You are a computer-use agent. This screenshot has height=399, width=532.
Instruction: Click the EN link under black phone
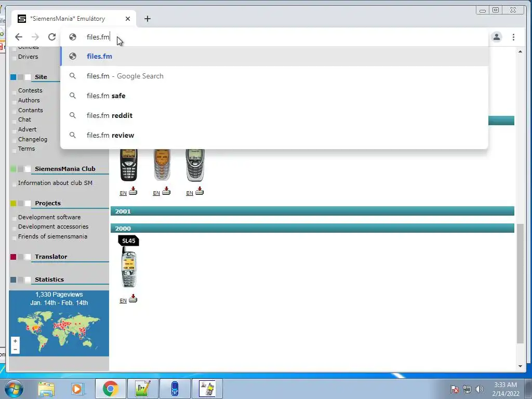point(123,193)
